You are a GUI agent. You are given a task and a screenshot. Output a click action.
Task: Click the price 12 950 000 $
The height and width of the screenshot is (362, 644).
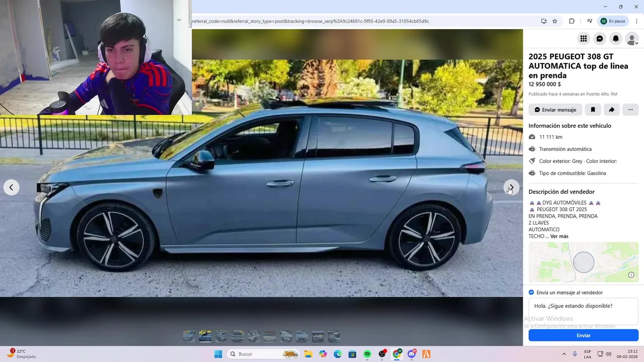tap(545, 84)
